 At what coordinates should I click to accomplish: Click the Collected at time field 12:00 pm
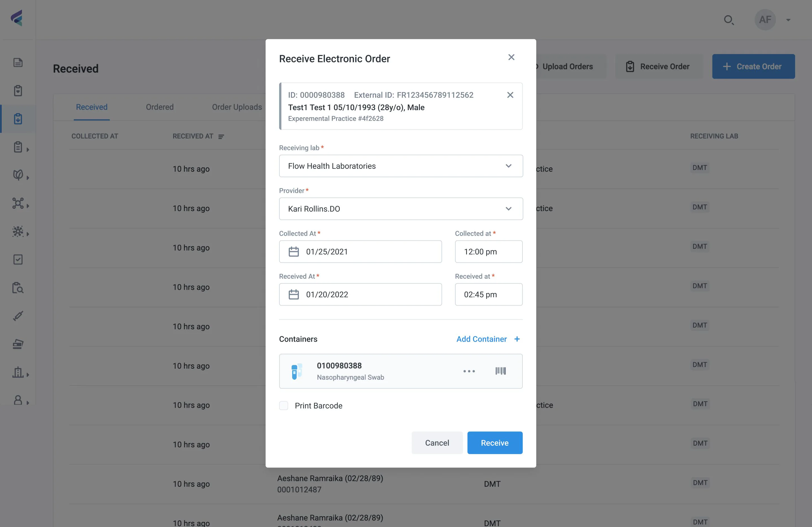[489, 252]
